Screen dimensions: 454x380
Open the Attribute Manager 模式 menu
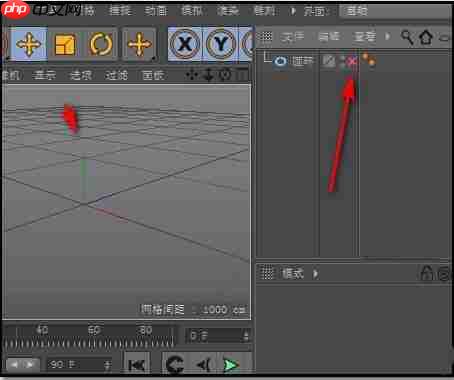click(293, 274)
